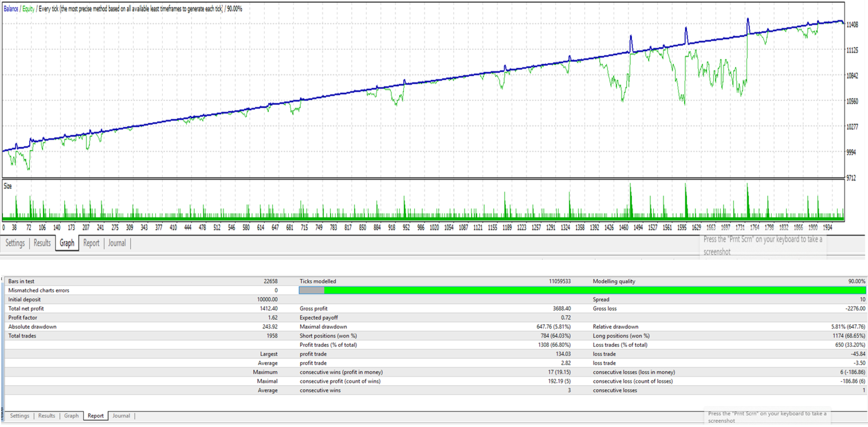Select maximal drawdown value 647.76 (5.81%)
868x427 pixels.
[553, 327]
